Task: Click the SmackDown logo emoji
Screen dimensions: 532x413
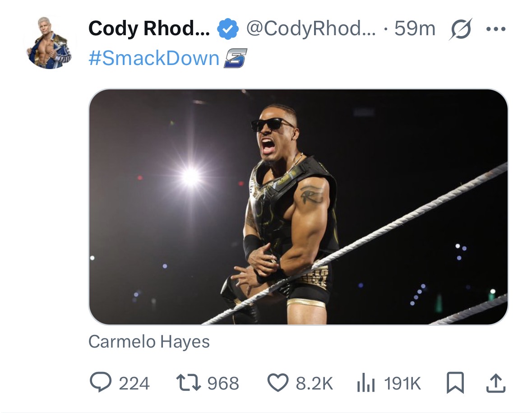Action: point(236,59)
